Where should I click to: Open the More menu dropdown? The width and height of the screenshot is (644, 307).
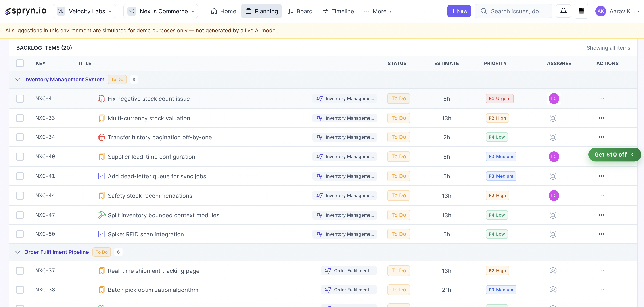[x=378, y=11]
